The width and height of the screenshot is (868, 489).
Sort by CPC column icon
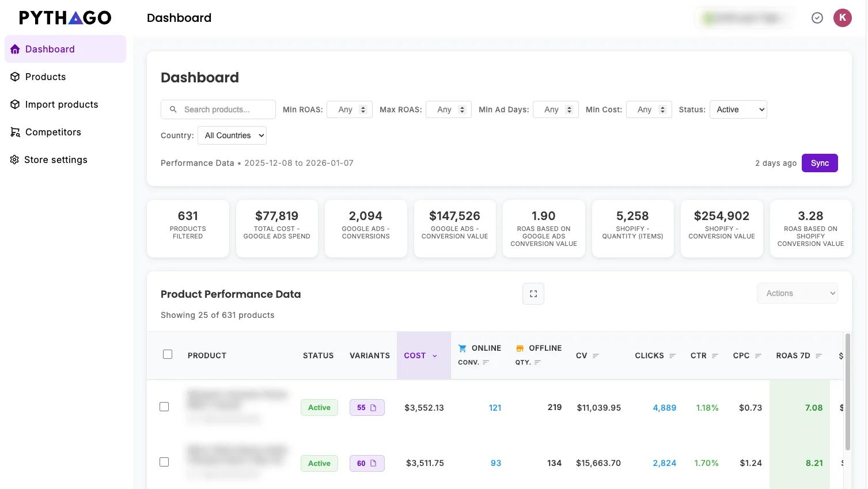pyautogui.click(x=758, y=356)
